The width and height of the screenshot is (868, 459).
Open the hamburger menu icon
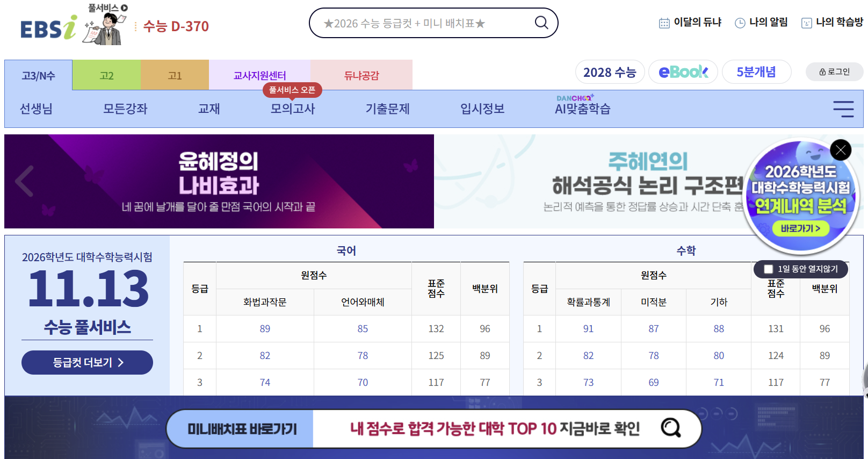(x=843, y=109)
